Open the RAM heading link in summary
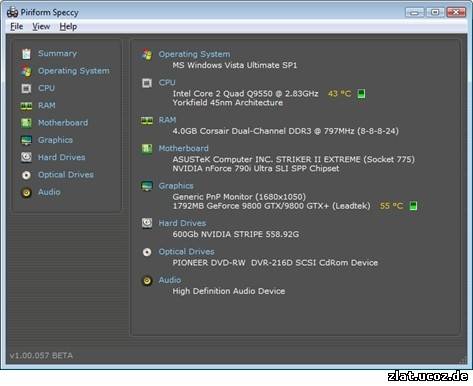Screen dimensions: 473x386 point(167,120)
